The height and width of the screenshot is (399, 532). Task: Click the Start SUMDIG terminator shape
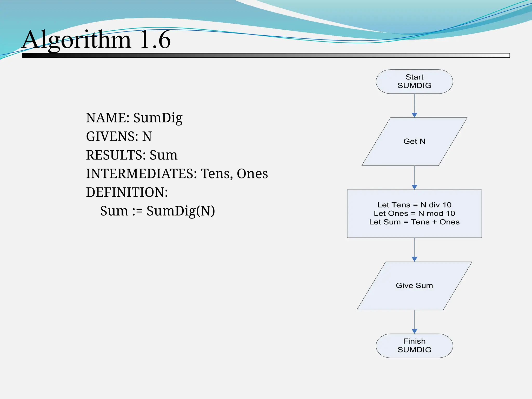click(414, 82)
